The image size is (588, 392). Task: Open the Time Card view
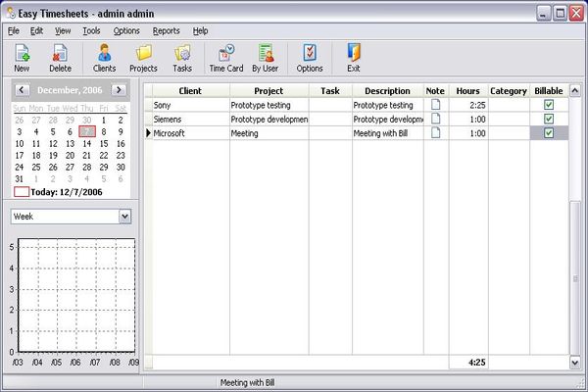click(226, 53)
